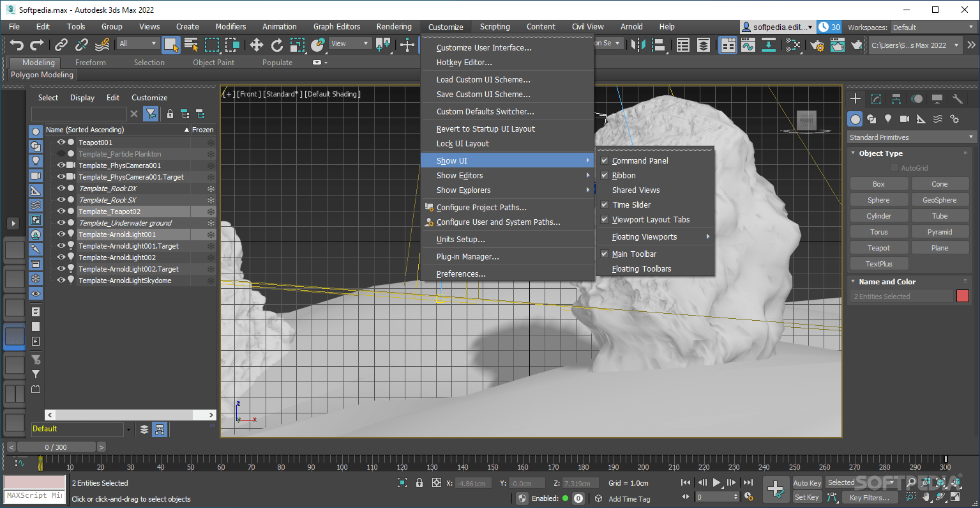Click the Teapot primitive button
This screenshot has width=980, height=508.
878,248
